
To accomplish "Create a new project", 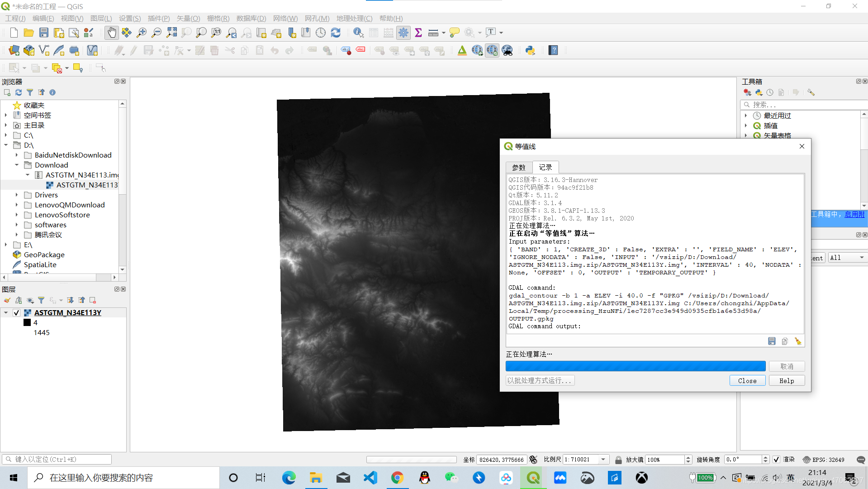I will (14, 33).
